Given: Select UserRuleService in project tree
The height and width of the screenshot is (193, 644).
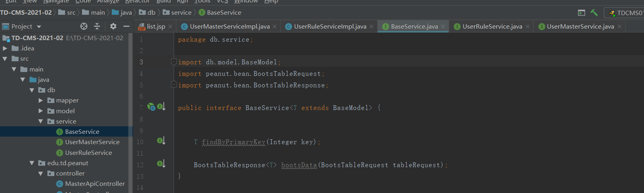Looking at the screenshot, I should (84, 152).
